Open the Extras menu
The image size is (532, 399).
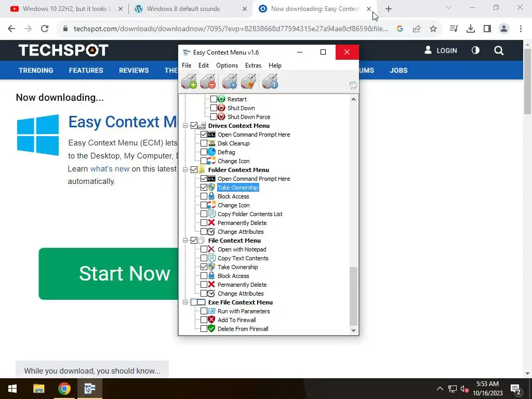pos(253,65)
